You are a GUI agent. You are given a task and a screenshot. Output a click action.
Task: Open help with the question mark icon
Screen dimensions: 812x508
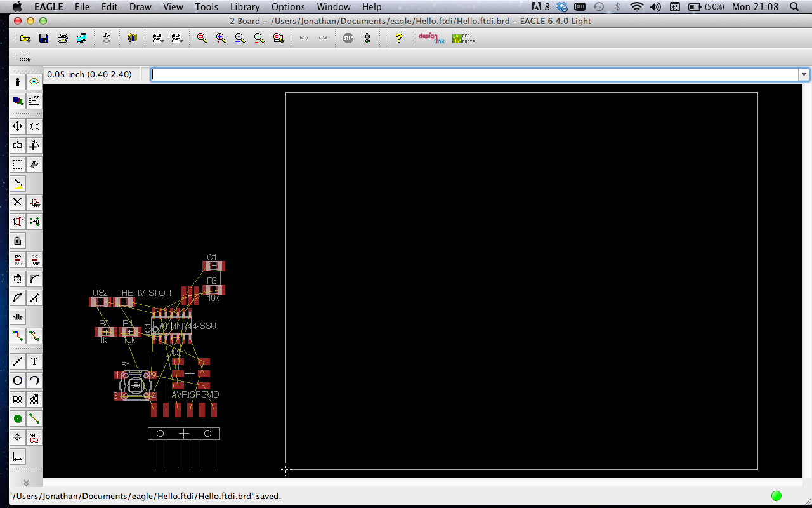399,38
